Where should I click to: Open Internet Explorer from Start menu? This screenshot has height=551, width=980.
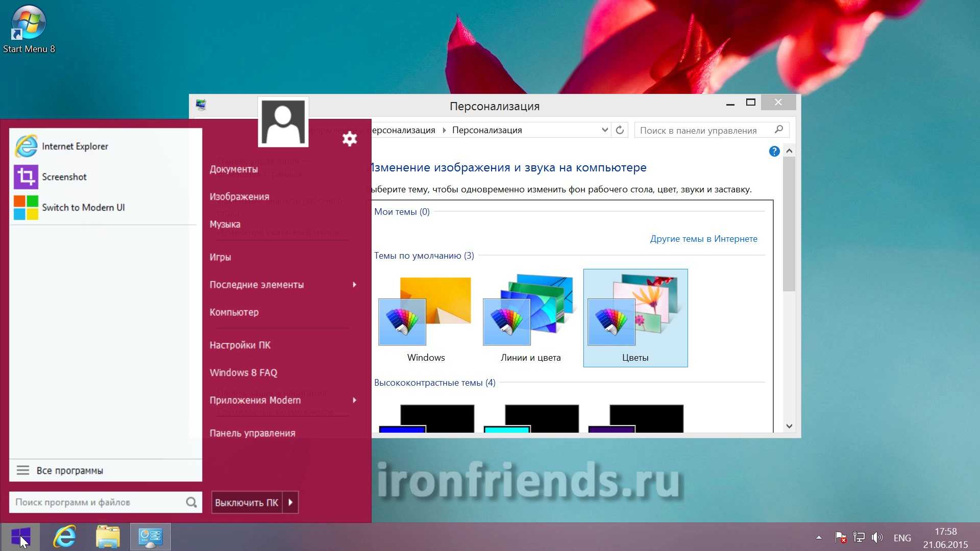pos(76,146)
